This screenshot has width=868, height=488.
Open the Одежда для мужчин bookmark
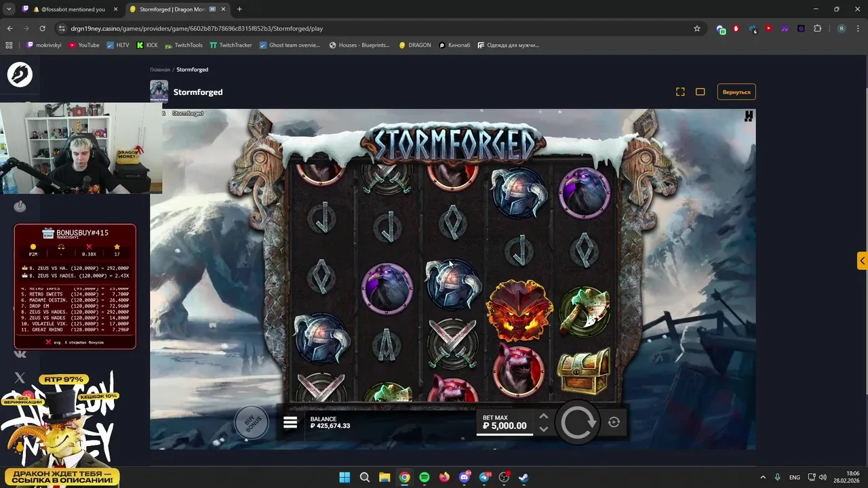tap(509, 45)
